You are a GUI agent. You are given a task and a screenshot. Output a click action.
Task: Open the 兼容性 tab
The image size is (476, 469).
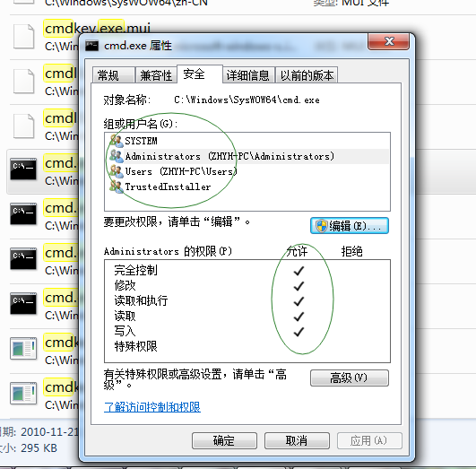(156, 75)
